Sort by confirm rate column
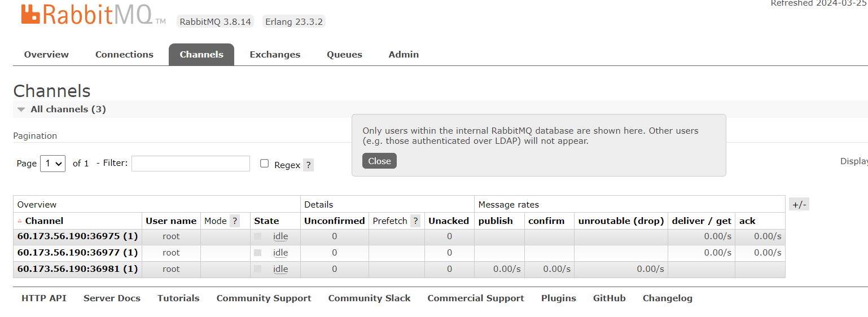Image resolution: width=868 pixels, height=317 pixels. [546, 221]
